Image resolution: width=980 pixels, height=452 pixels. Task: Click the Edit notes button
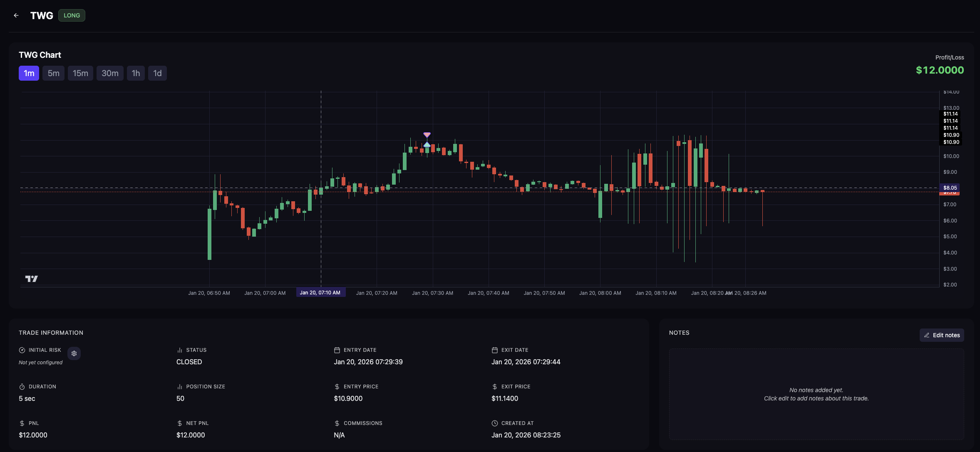pyautogui.click(x=942, y=335)
